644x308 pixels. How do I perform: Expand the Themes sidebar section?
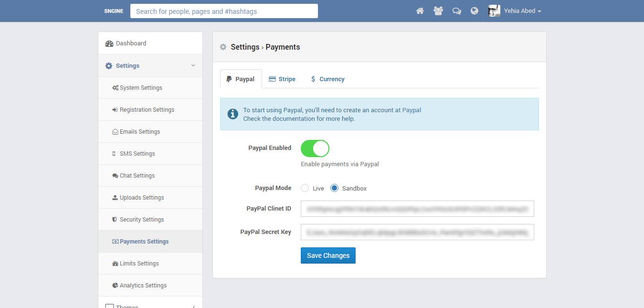[150, 303]
